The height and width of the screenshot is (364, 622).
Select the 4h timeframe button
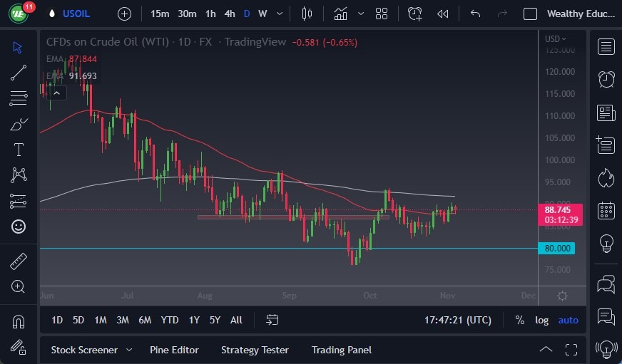pos(230,14)
